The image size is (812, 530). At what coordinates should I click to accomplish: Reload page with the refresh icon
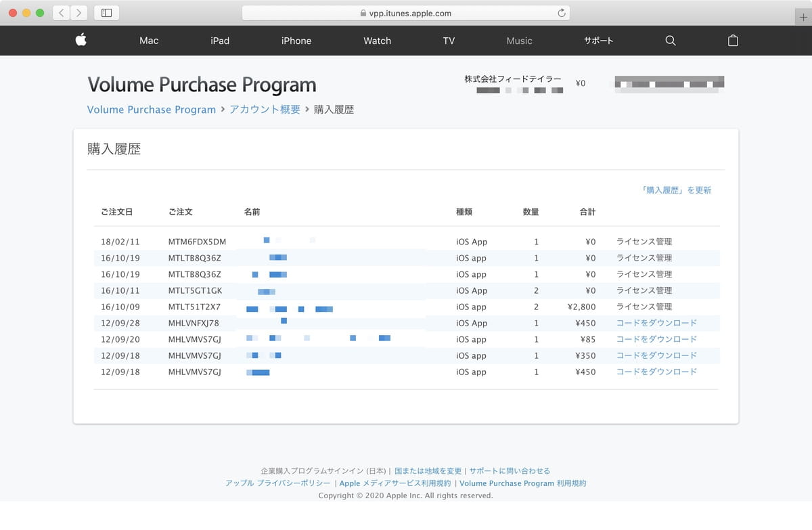(x=561, y=13)
